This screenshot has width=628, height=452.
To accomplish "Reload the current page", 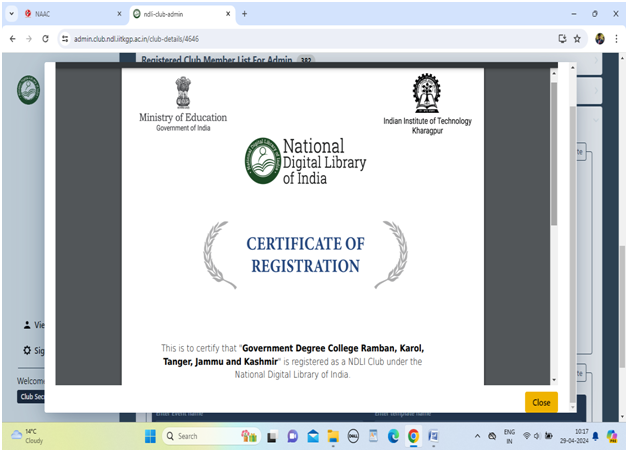I will [x=45, y=39].
